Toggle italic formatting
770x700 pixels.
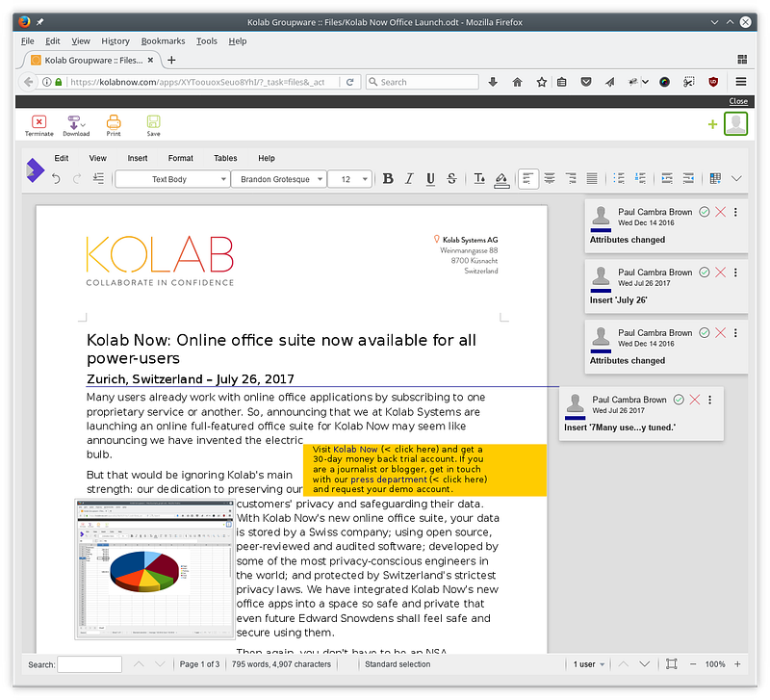coord(409,179)
